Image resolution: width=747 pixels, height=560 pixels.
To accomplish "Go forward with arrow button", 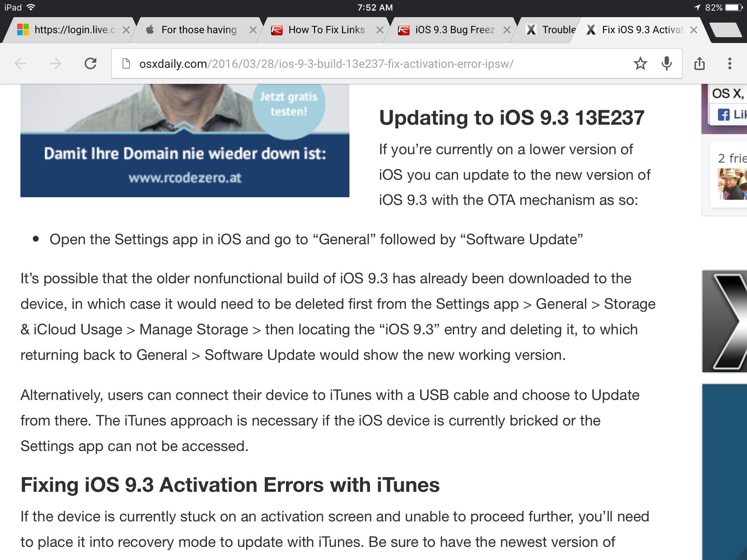I will [x=55, y=64].
